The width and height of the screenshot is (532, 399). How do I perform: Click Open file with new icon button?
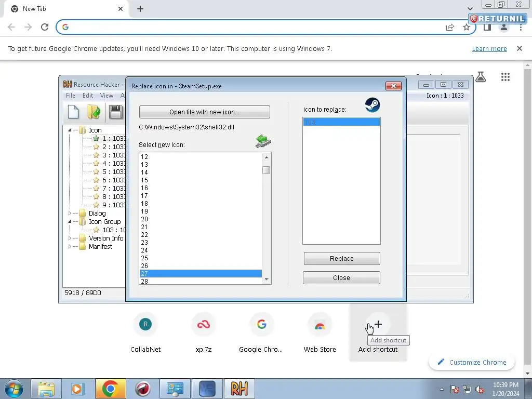pos(205,112)
